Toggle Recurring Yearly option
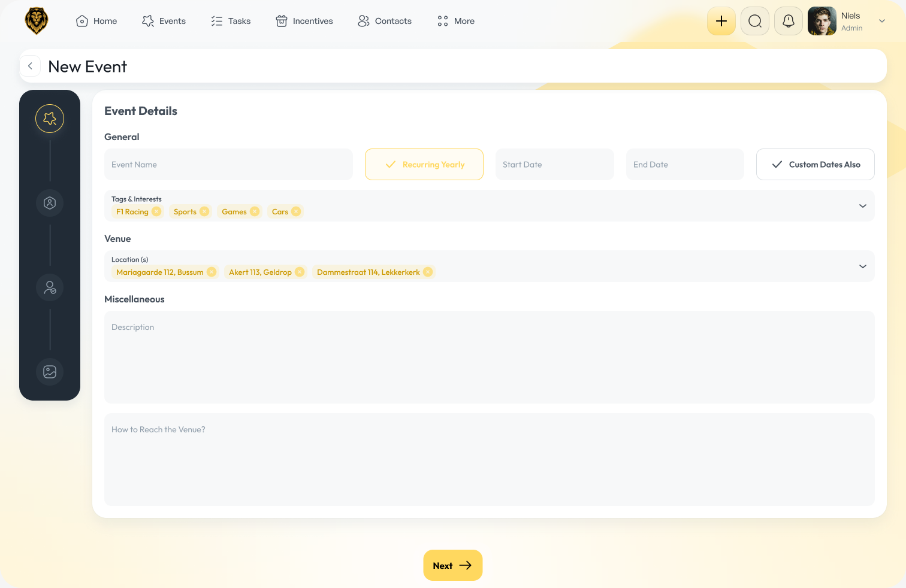Screen dimensions: 906x588 tap(424, 165)
